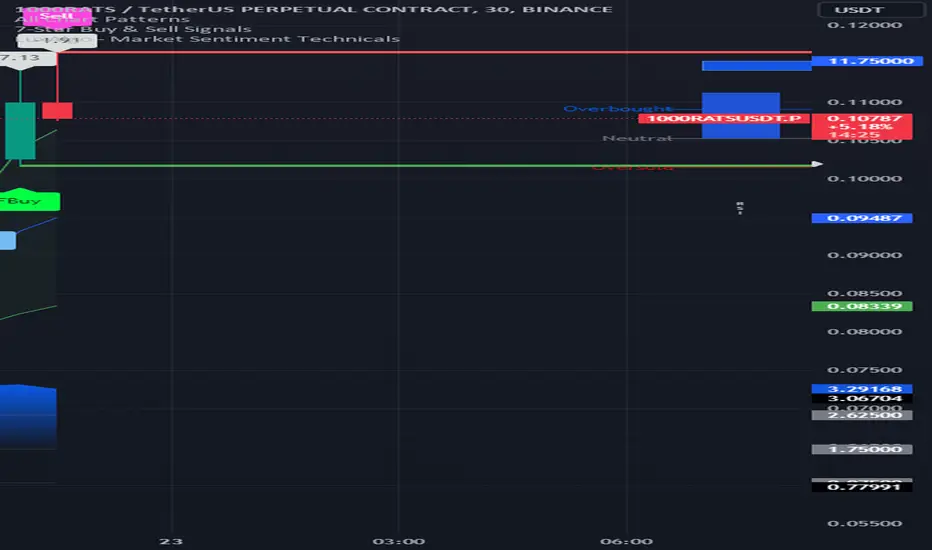Open the USDT currency selector

[871, 10]
